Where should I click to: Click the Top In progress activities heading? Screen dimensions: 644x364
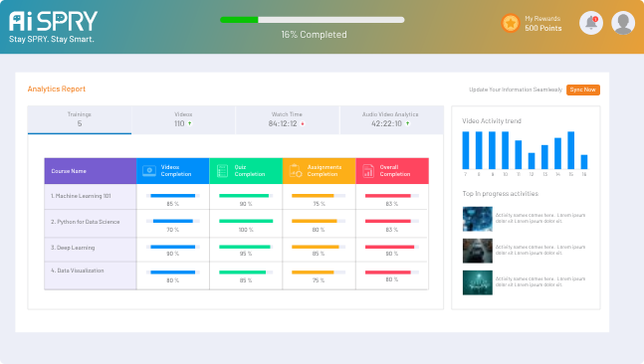pos(501,194)
